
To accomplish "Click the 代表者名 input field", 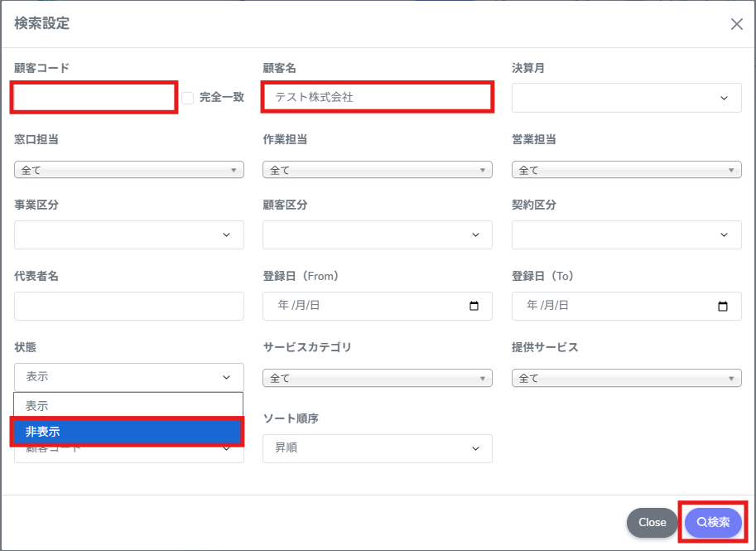I will 129,306.
